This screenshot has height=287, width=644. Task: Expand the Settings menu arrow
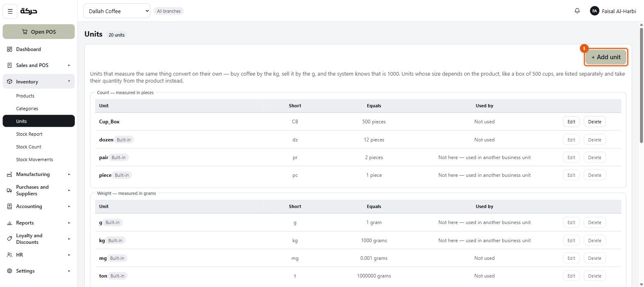click(69, 271)
